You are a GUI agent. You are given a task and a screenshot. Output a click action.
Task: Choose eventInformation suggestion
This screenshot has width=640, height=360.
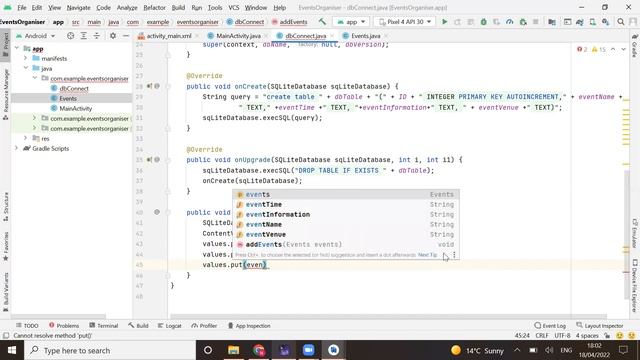click(346, 214)
